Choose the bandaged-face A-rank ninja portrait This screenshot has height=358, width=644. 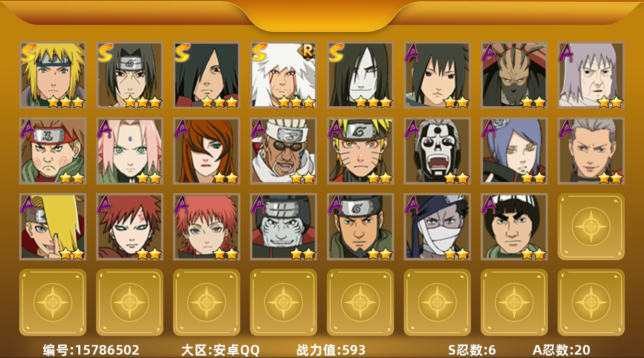(x=437, y=227)
